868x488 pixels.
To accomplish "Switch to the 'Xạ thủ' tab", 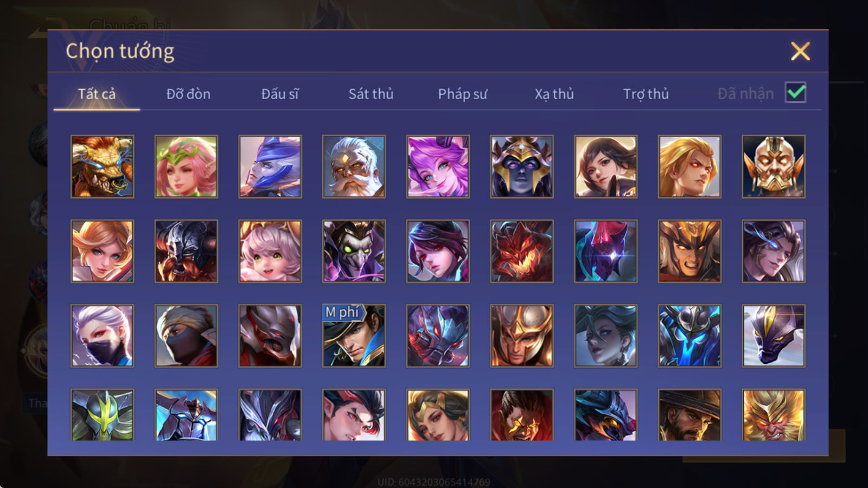I will tap(554, 94).
